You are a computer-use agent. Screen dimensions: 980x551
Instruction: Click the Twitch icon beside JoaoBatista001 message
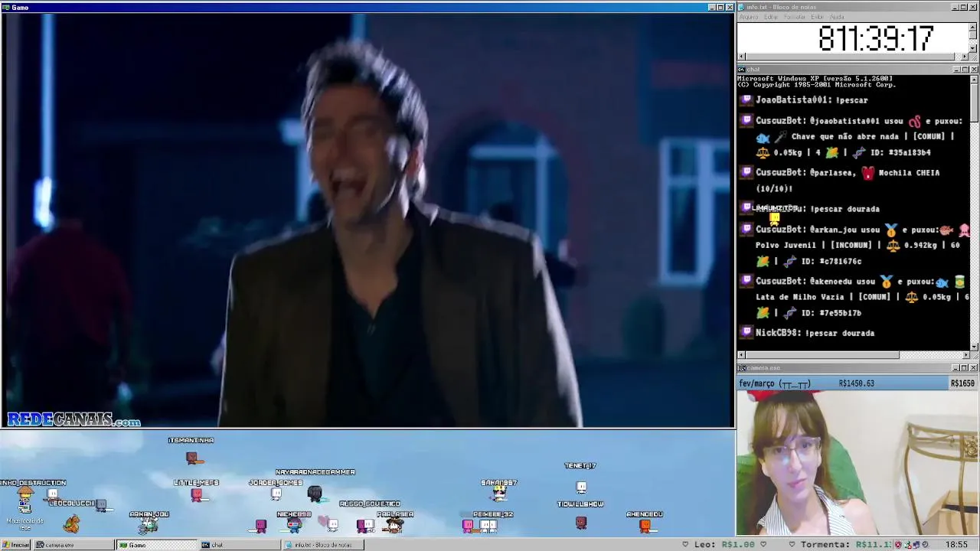[746, 99]
